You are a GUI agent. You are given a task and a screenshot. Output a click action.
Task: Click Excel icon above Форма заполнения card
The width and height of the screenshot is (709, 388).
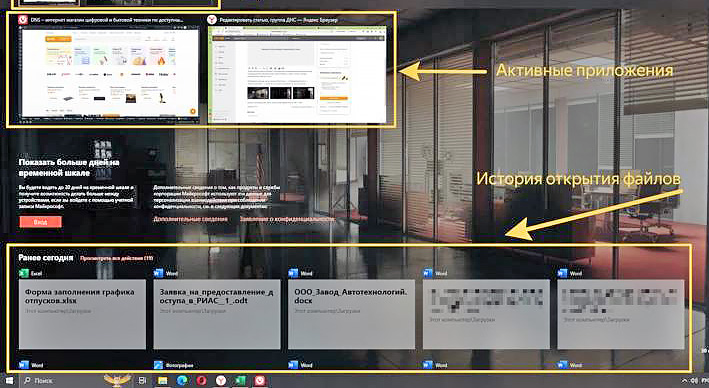tap(24, 273)
